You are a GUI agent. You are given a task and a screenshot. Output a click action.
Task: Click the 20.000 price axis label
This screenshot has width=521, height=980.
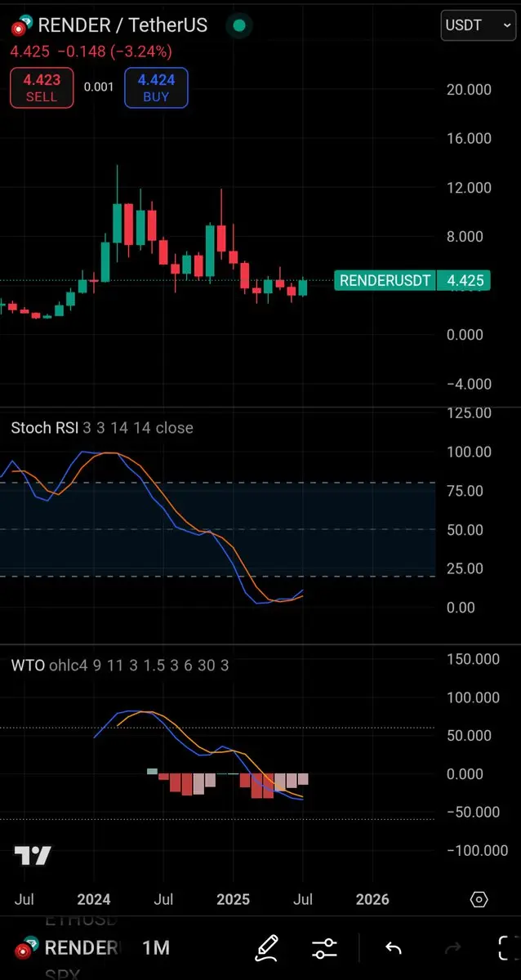point(470,89)
